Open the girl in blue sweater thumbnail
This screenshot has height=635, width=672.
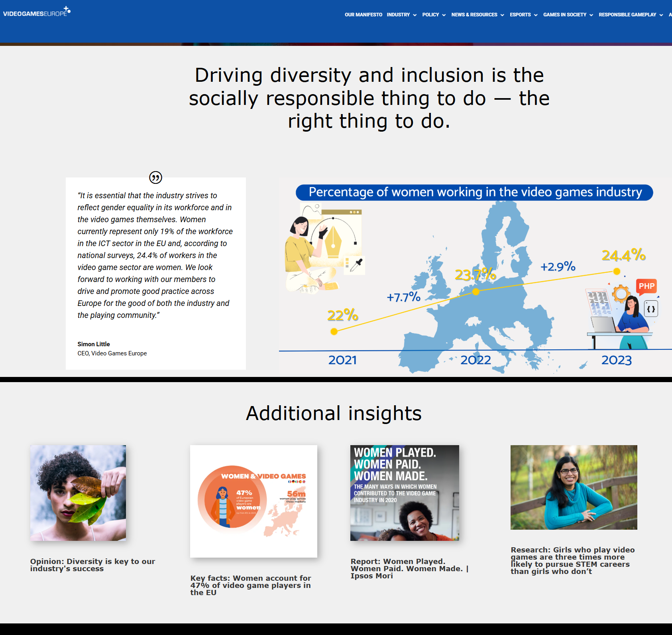tap(574, 487)
